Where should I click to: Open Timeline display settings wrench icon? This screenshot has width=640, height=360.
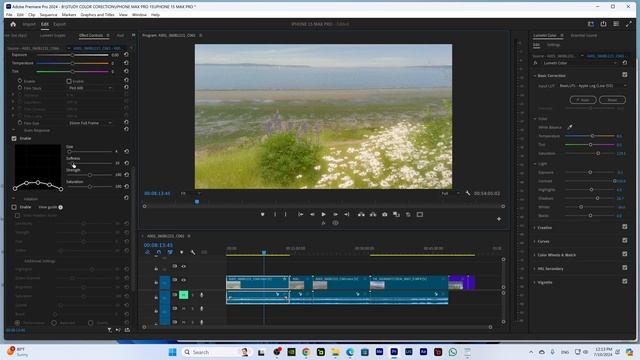193,252
